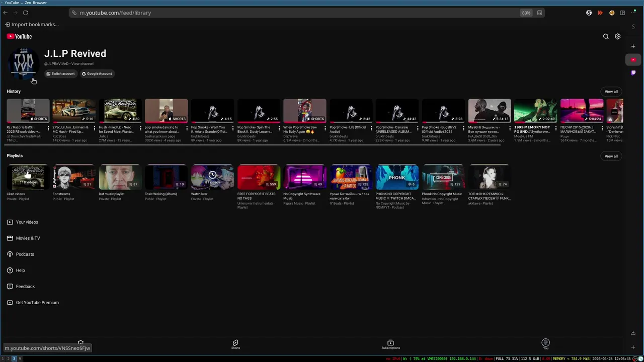Open the cookie extension icon in toolbar

[x=612, y=13]
